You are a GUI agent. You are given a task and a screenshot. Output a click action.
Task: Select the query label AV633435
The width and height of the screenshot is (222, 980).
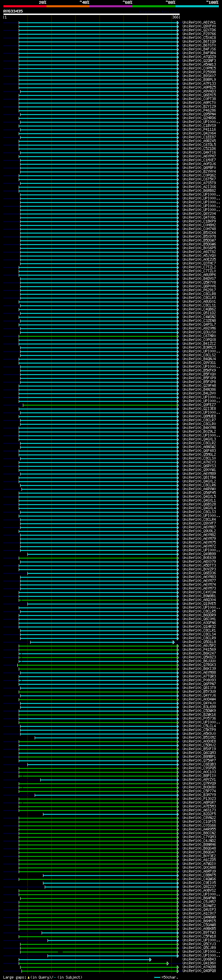click(13, 11)
